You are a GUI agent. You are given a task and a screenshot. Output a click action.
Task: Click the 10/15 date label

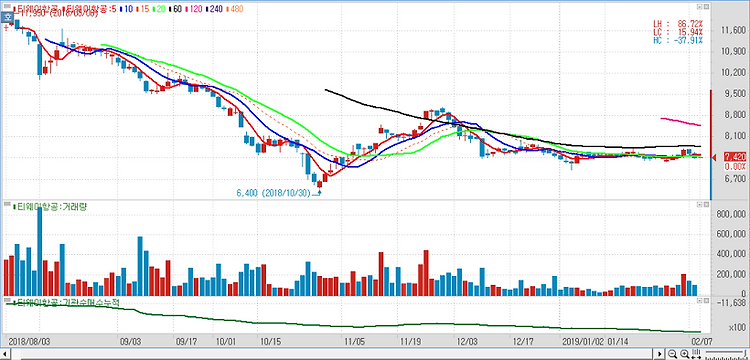[x=271, y=342]
